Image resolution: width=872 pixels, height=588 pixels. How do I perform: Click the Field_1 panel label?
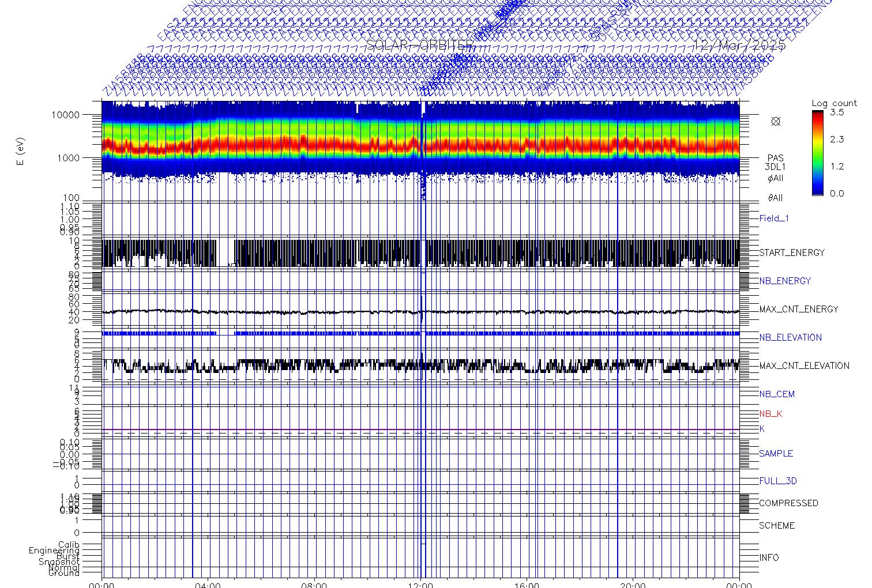[x=774, y=218]
